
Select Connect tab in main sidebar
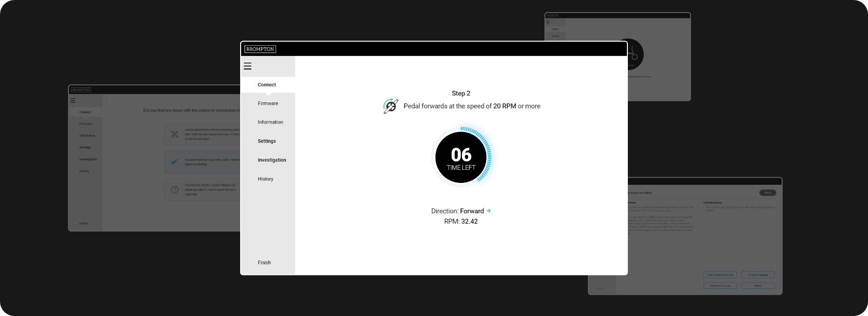pos(267,85)
